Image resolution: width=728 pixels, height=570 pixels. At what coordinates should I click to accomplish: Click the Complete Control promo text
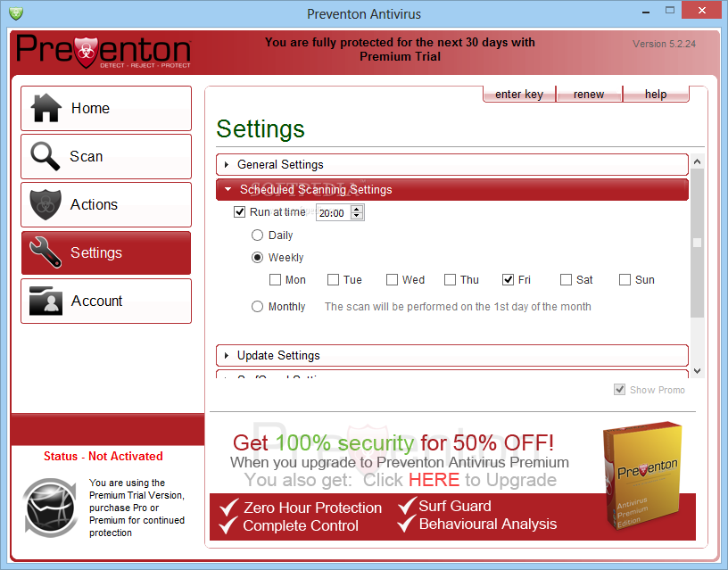click(x=301, y=525)
